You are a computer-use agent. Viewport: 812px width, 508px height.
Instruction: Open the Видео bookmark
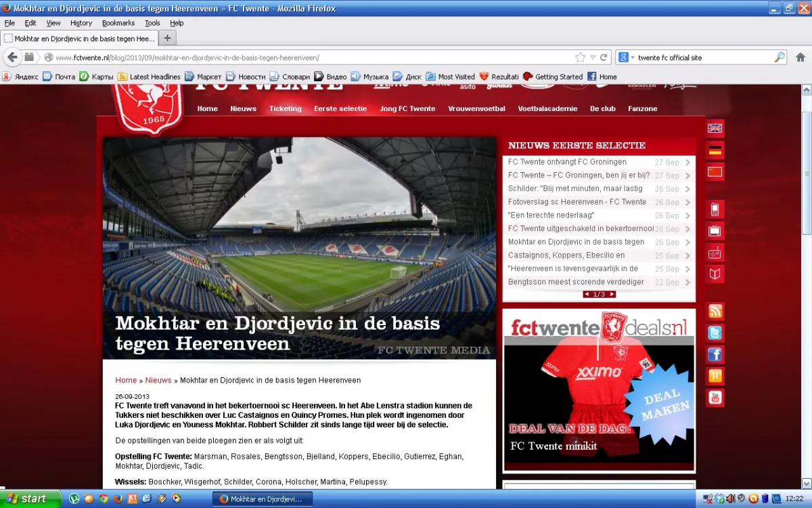point(330,77)
